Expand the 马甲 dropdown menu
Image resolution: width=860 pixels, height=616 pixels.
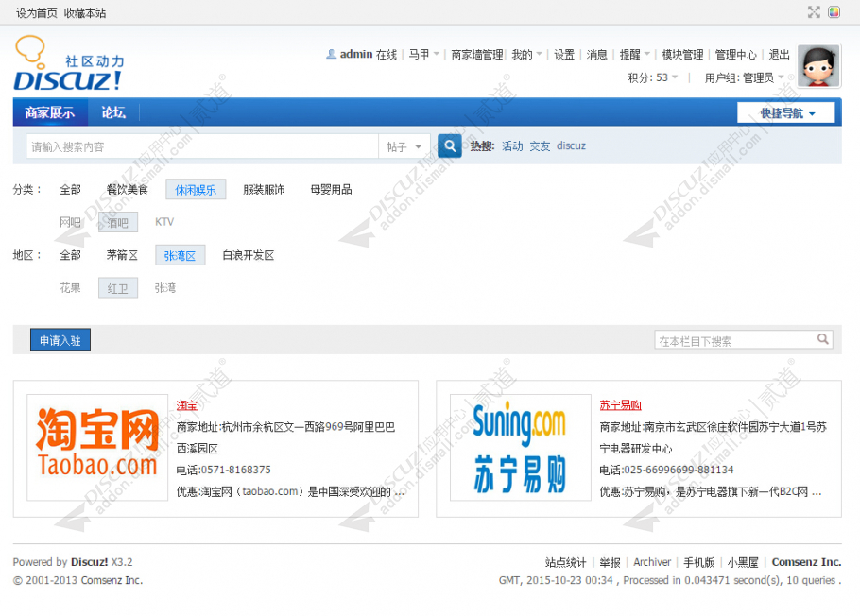(x=424, y=54)
